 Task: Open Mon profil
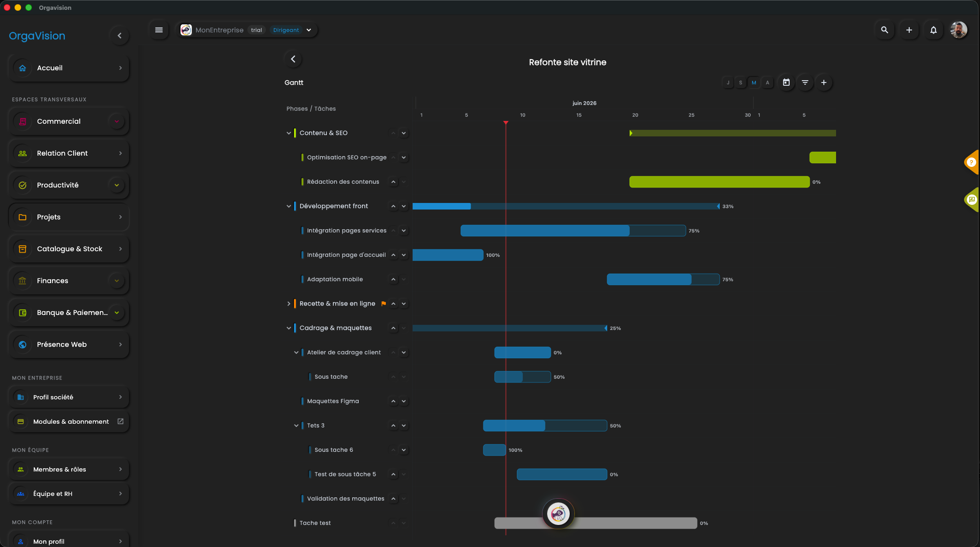(69, 541)
